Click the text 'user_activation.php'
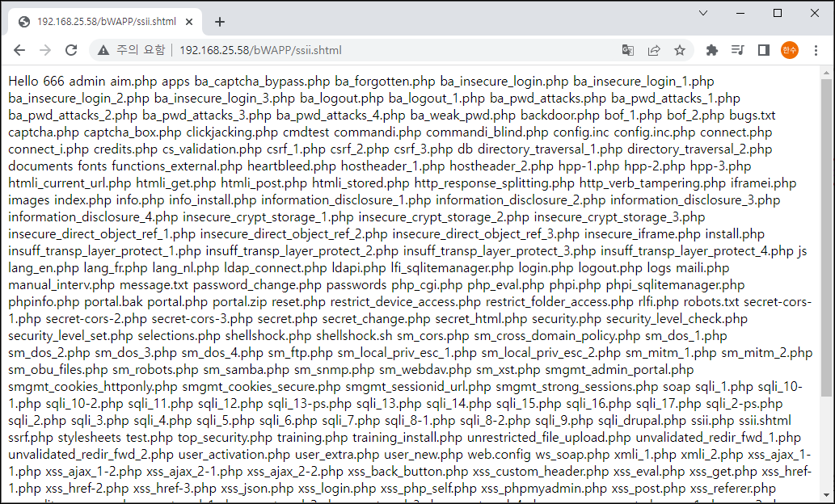Image resolution: width=835 pixels, height=504 pixels. tap(234, 455)
